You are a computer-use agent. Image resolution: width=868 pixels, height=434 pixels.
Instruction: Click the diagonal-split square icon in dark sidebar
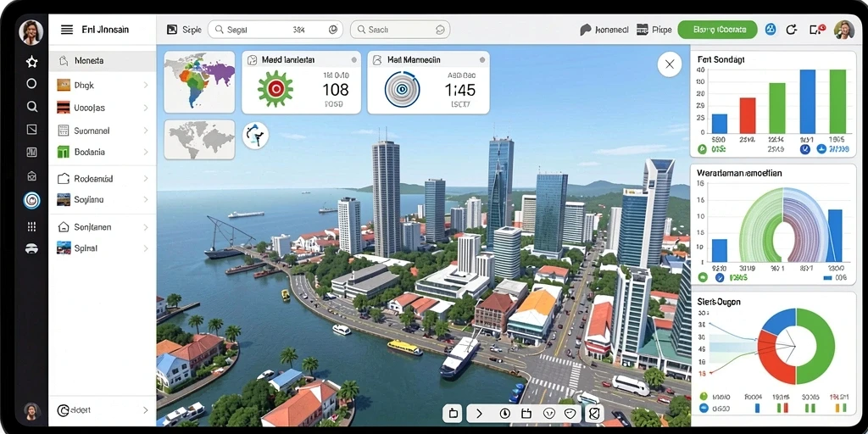click(x=31, y=130)
